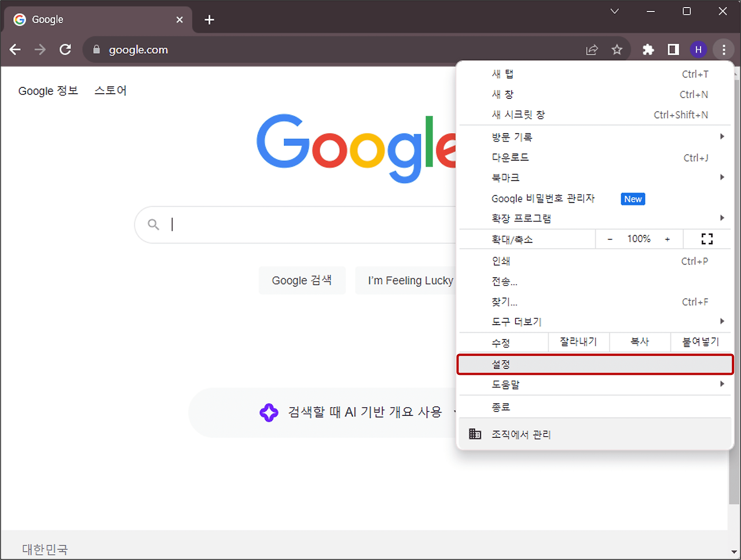Expand the 북마크 submenu
This screenshot has height=560, width=741.
click(x=595, y=178)
